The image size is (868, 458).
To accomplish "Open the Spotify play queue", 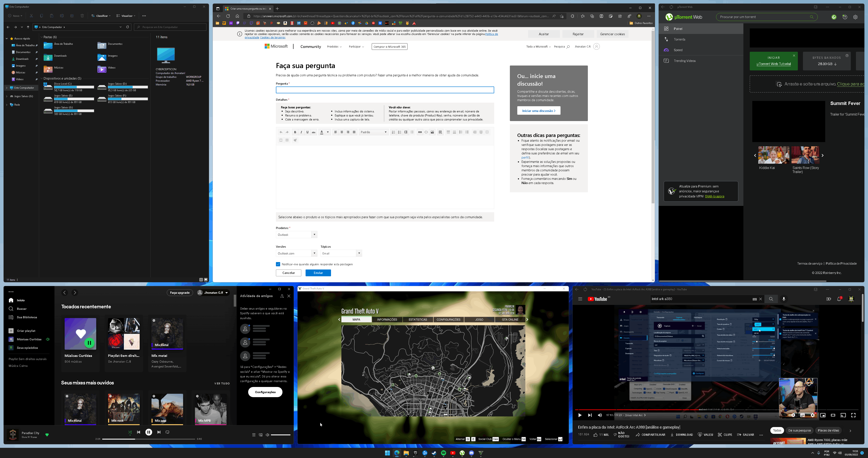I will [x=254, y=435].
